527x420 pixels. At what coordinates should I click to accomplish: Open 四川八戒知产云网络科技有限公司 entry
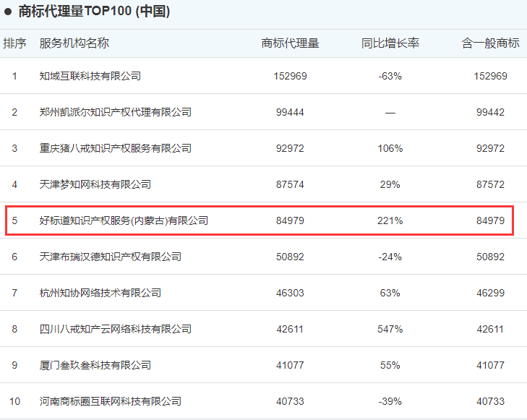pos(115,329)
